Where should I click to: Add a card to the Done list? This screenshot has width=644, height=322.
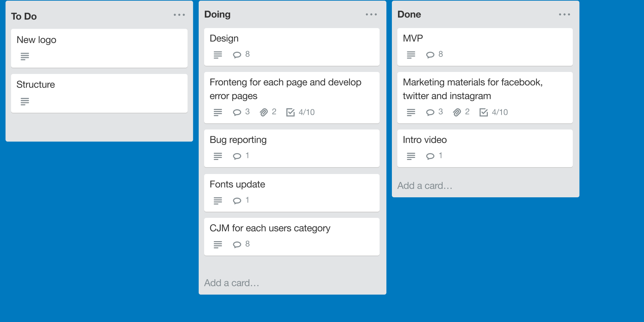tap(425, 186)
